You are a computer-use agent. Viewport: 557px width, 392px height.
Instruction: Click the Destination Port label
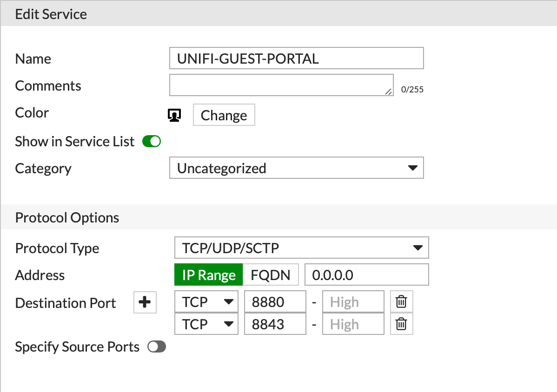tap(66, 303)
